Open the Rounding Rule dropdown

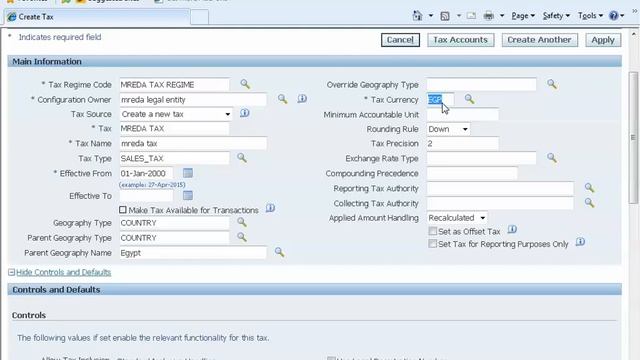(448, 129)
